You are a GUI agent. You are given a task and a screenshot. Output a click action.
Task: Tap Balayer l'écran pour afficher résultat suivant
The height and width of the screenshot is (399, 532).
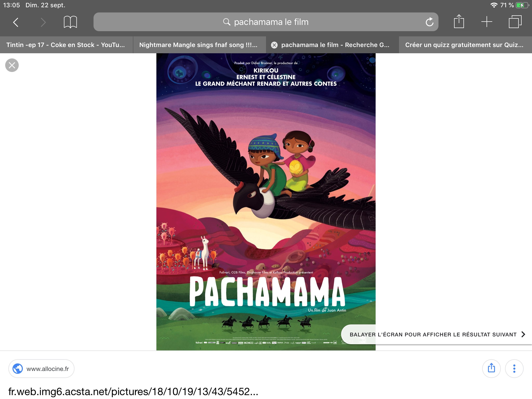(433, 335)
